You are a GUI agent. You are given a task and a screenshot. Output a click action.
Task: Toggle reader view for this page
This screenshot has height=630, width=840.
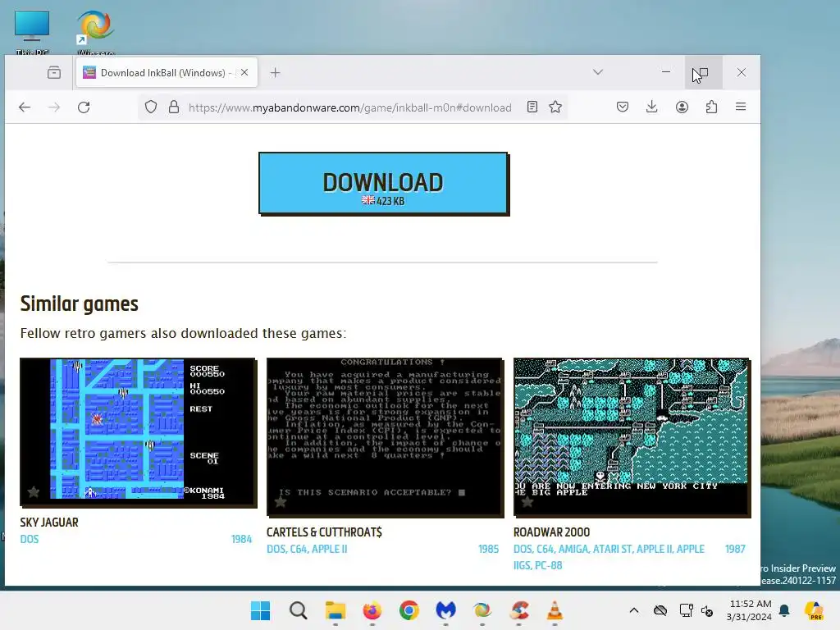point(532,107)
